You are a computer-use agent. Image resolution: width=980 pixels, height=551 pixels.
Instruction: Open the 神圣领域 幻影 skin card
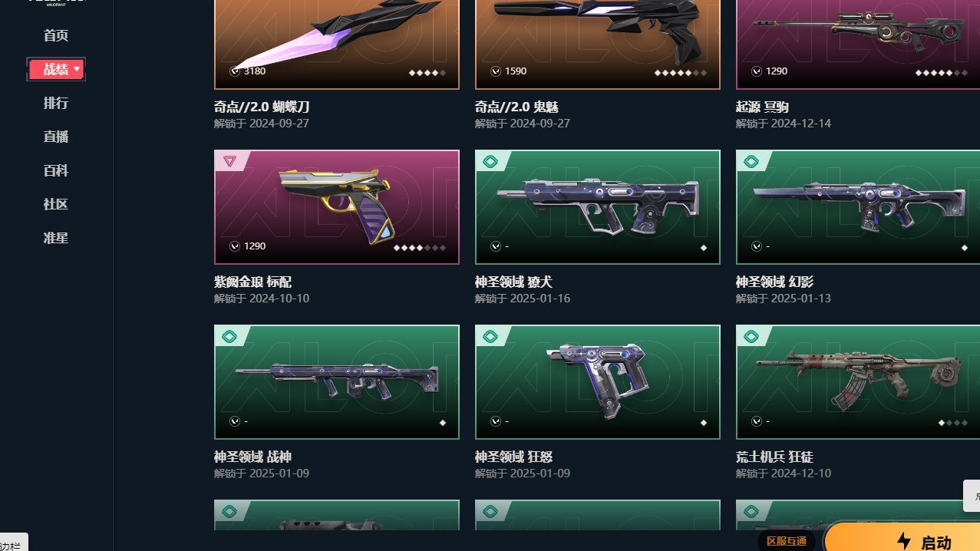pyautogui.click(x=858, y=207)
